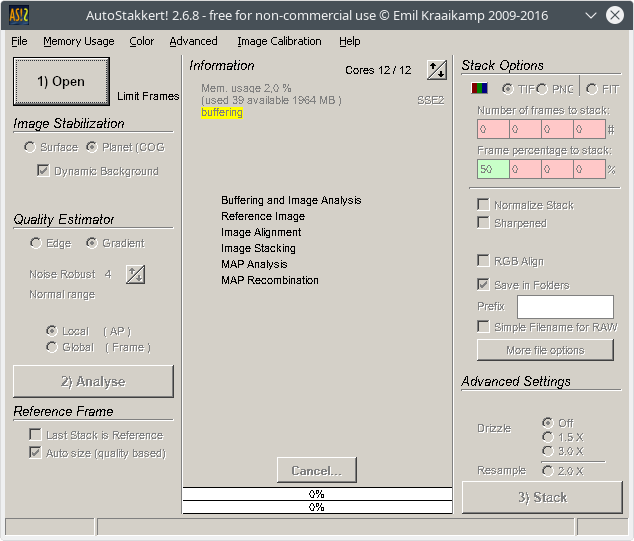Click the Noise Robust value 4
The width and height of the screenshot is (634, 541).
(x=108, y=274)
